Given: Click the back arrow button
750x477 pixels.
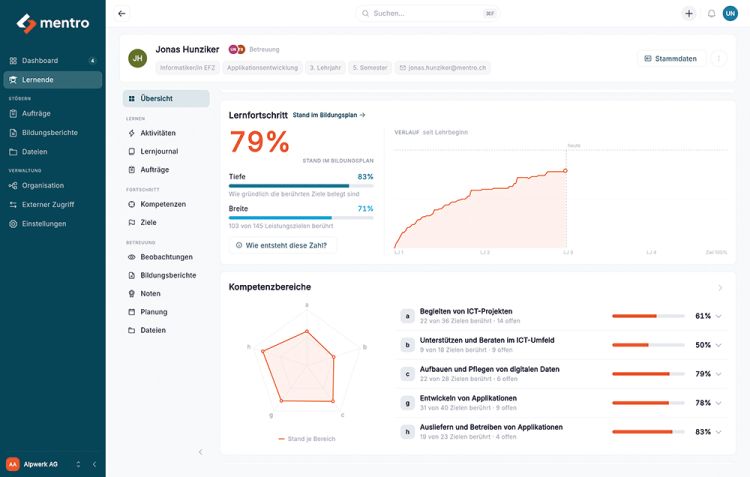Looking at the screenshot, I should (x=121, y=13).
